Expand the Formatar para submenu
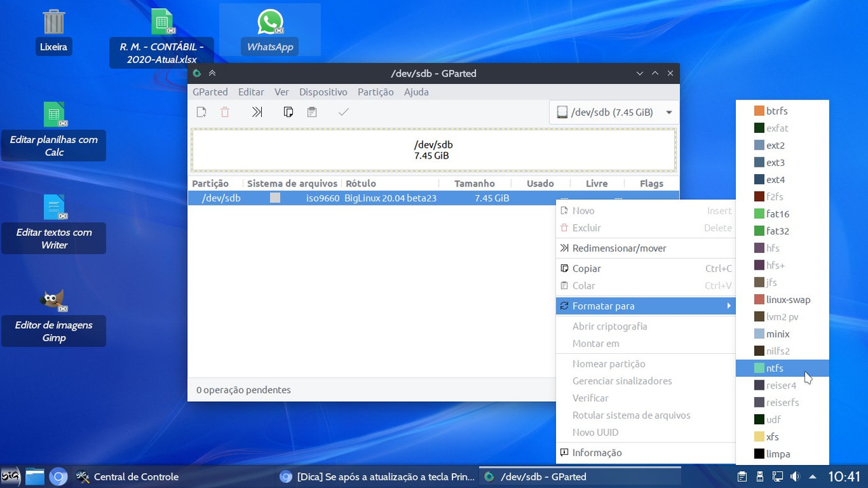The width and height of the screenshot is (868, 488). 646,306
